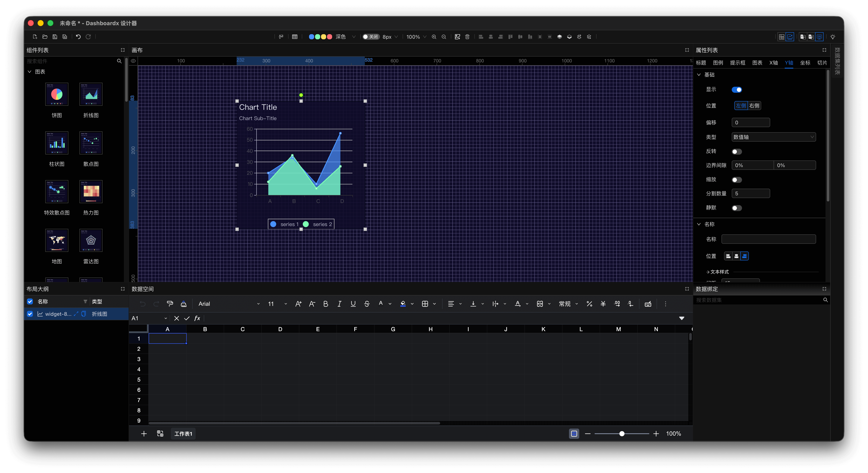Pick the green theme color swatch

tap(318, 37)
